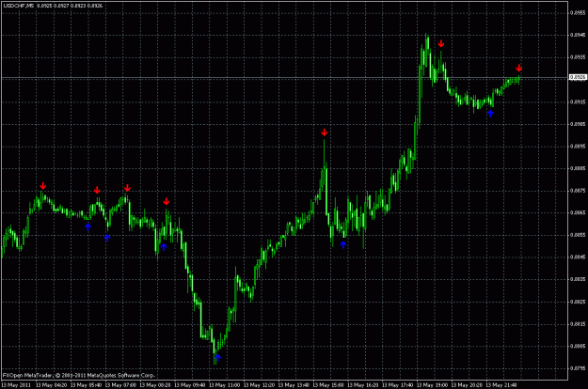The image size is (588, 389).
Task: Select the red sell arrow above the final candle
Action: point(519,68)
